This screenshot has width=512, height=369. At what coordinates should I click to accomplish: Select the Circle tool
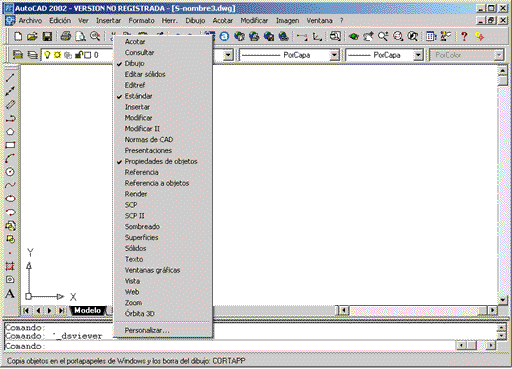(10, 172)
